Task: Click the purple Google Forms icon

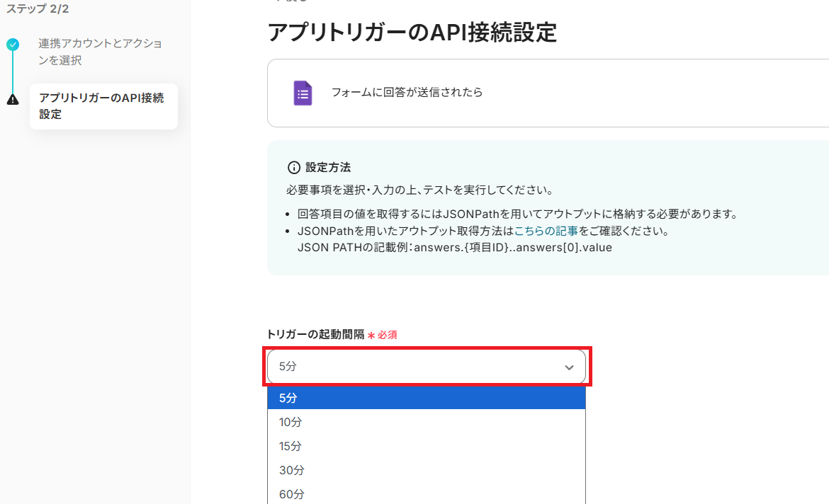Action: tap(303, 93)
